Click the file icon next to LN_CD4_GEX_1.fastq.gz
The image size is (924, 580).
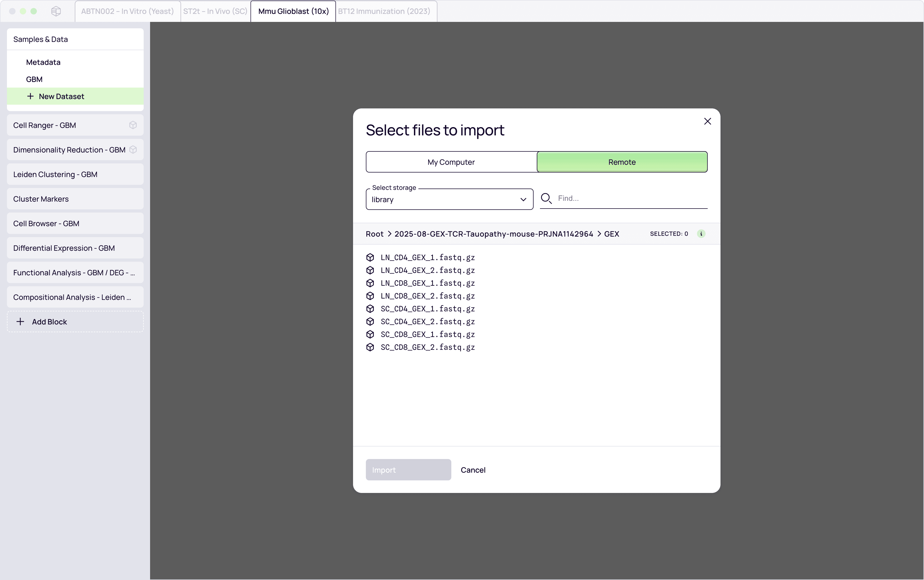(370, 257)
